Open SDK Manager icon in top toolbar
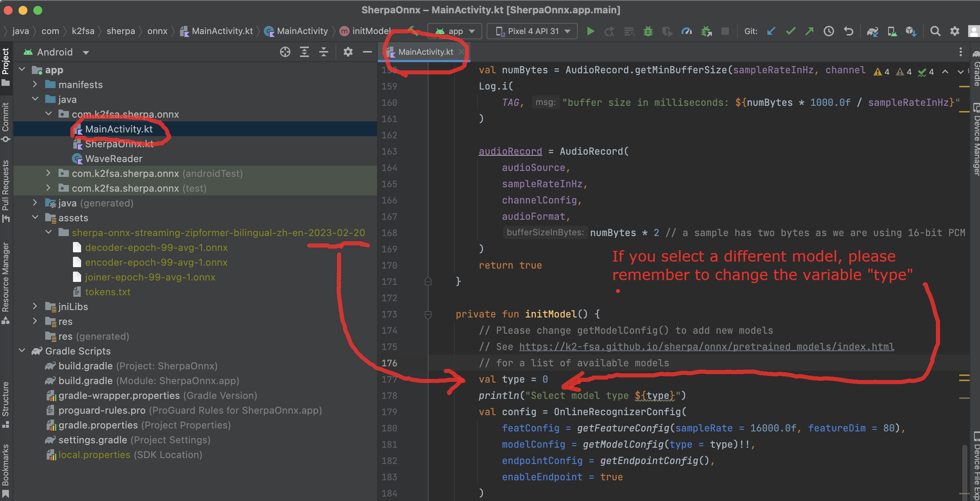Viewport: 980px width, 501px height. [911, 31]
